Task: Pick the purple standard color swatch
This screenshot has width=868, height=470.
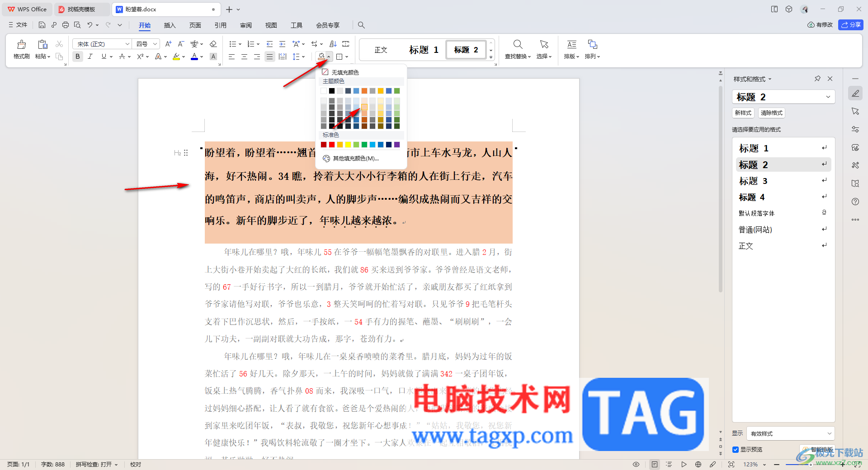Action: (397, 145)
